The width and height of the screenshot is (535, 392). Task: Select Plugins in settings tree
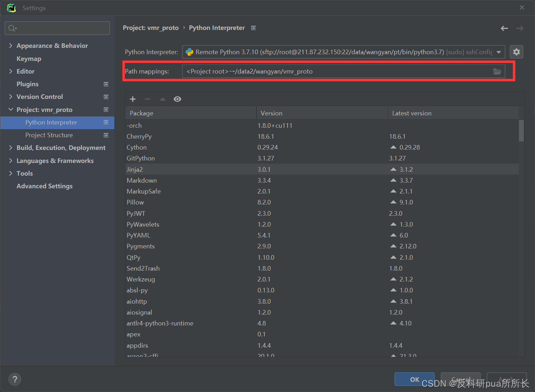tap(27, 84)
